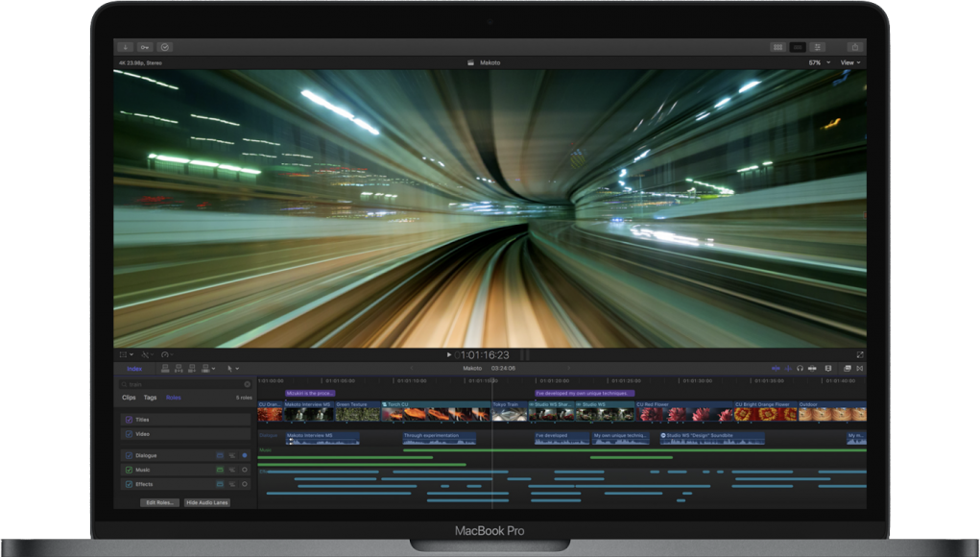The image size is (980, 557).
Task: Open clip appearance filmstrip icon
Action: pyautogui.click(x=828, y=369)
